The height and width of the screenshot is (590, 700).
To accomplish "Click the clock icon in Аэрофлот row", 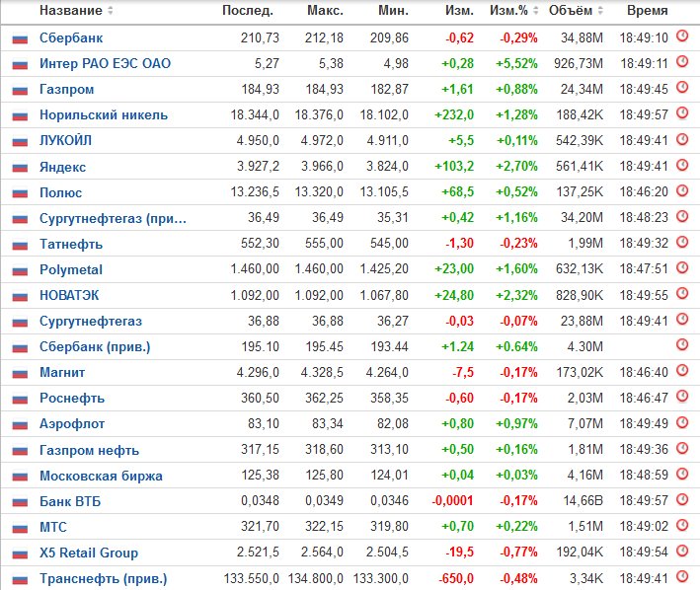I will tap(682, 422).
